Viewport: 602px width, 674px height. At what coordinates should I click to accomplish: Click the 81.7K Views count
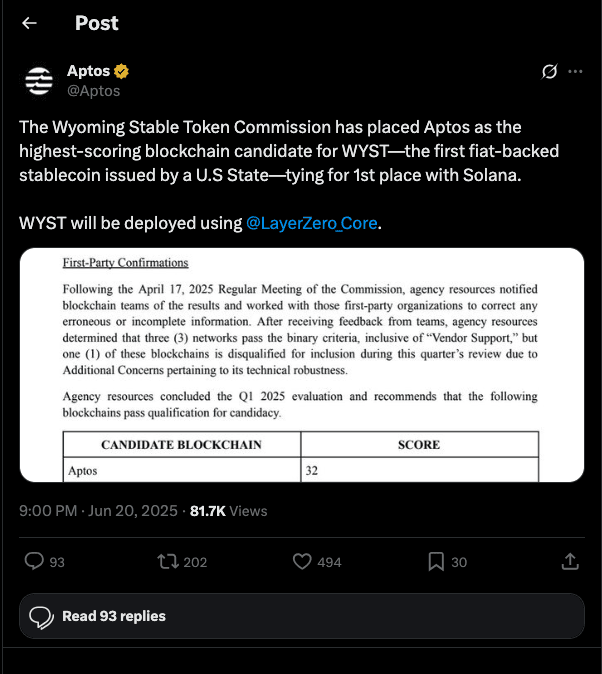pyautogui.click(x=229, y=511)
